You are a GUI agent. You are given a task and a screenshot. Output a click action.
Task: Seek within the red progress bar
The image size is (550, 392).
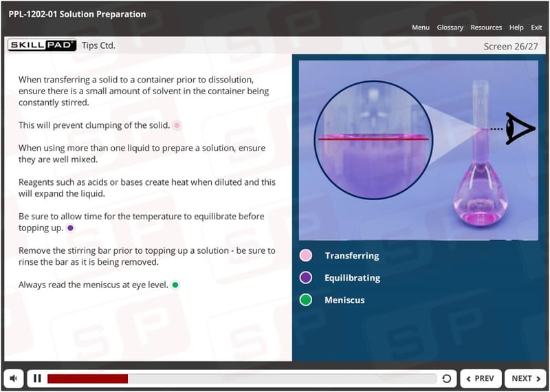pyautogui.click(x=242, y=378)
